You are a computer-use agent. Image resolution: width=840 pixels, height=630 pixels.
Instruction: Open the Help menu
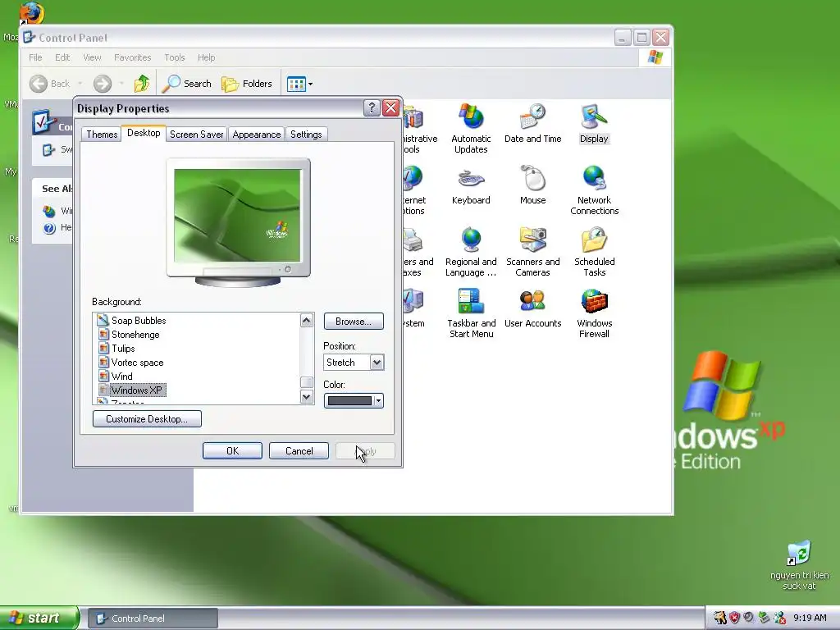(206, 57)
